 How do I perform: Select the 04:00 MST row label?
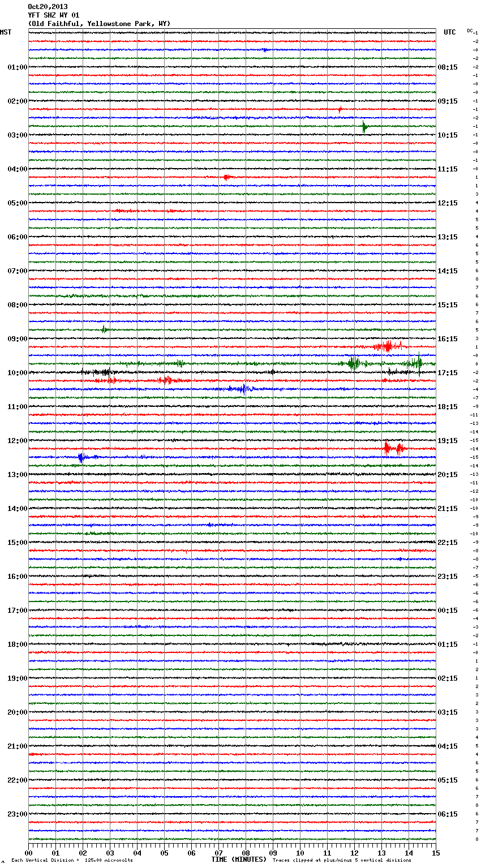pos(17,169)
